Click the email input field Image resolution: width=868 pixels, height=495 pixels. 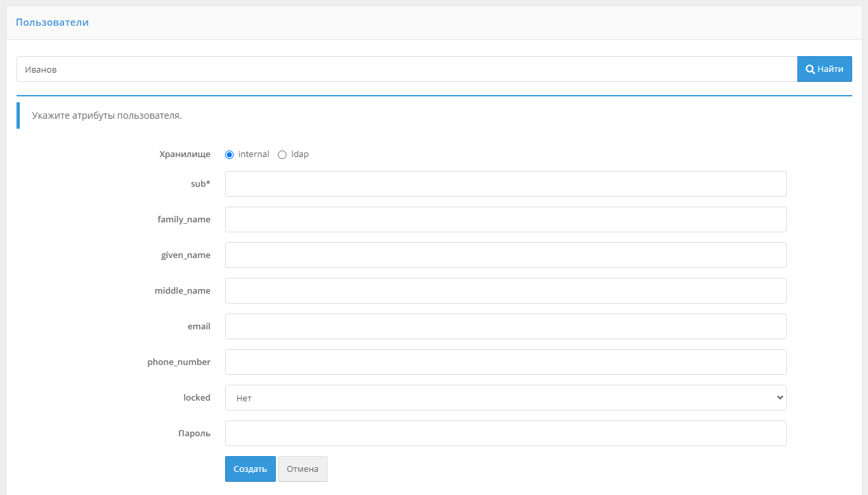coord(505,327)
